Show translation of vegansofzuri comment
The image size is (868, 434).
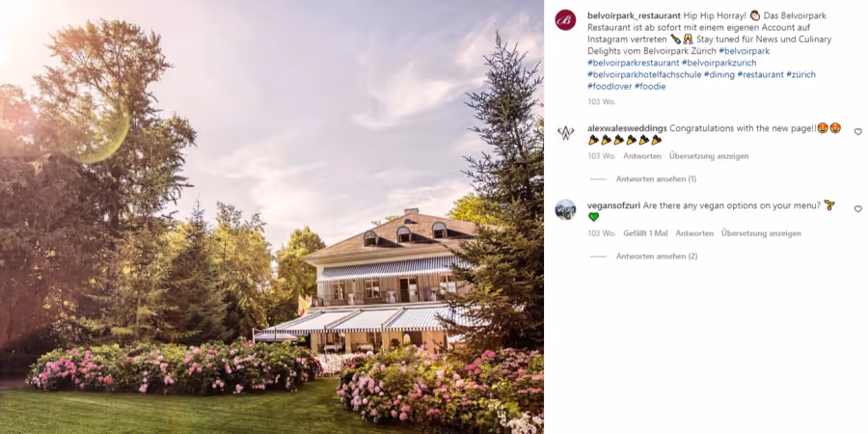pyautogui.click(x=761, y=233)
